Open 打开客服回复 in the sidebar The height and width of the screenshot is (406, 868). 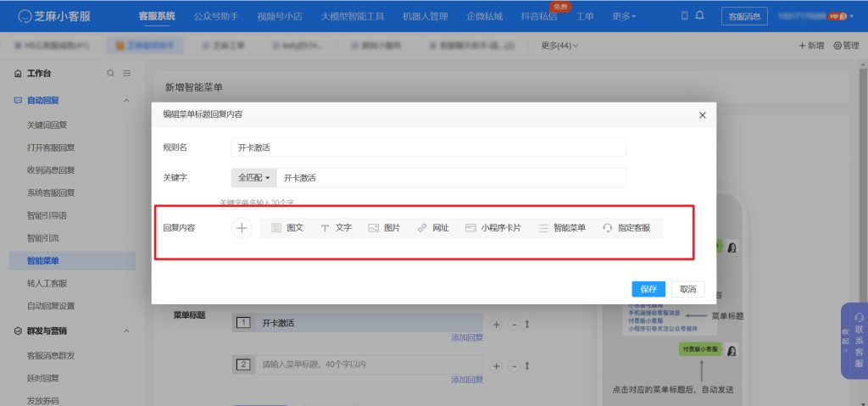51,147
